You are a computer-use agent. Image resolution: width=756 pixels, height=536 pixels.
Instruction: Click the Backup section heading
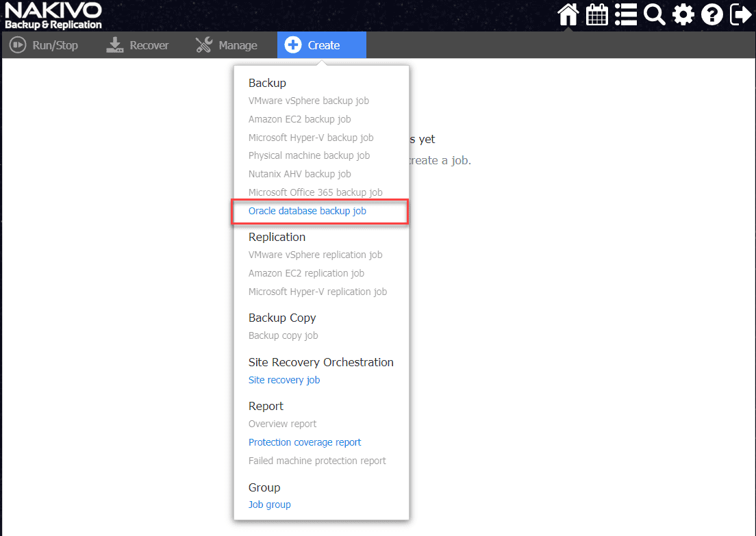[267, 83]
